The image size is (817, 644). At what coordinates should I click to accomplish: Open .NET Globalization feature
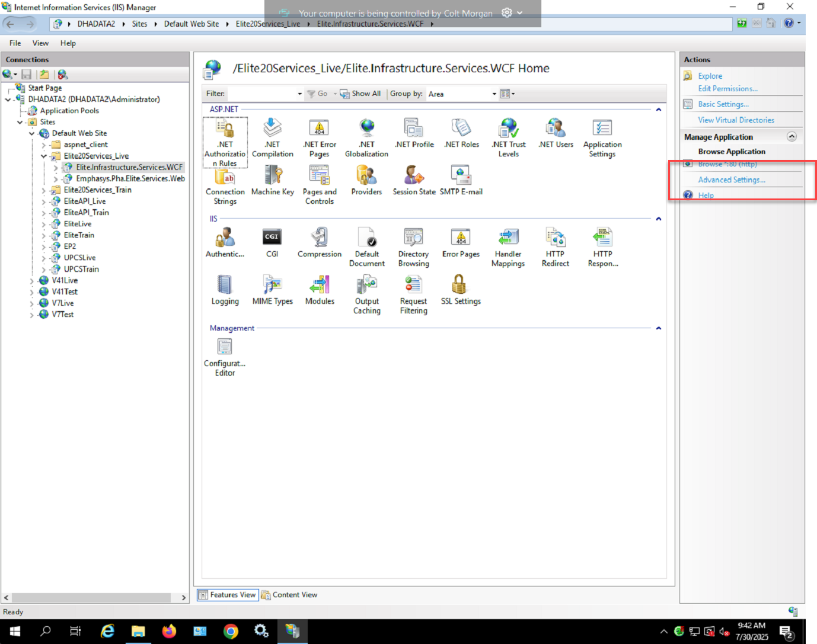tap(366, 138)
